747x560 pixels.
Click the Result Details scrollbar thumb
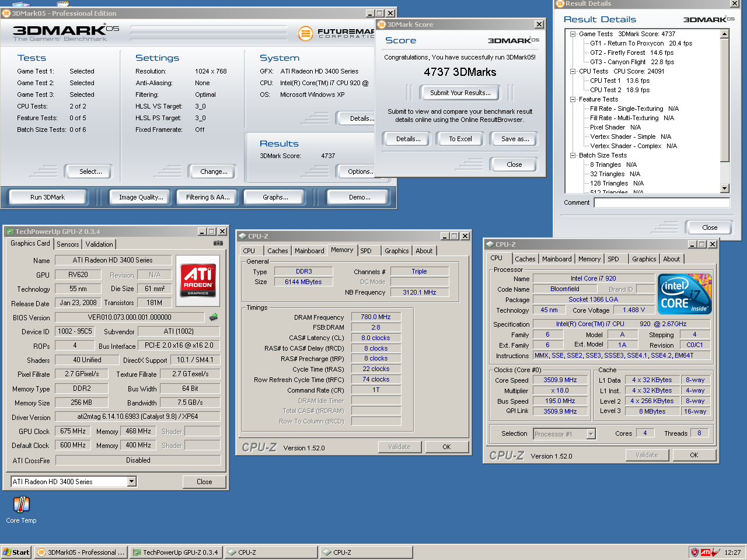[x=725, y=100]
